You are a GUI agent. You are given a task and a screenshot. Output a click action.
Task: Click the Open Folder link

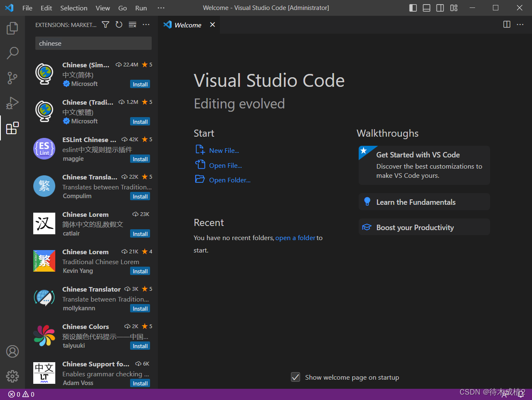(230, 180)
